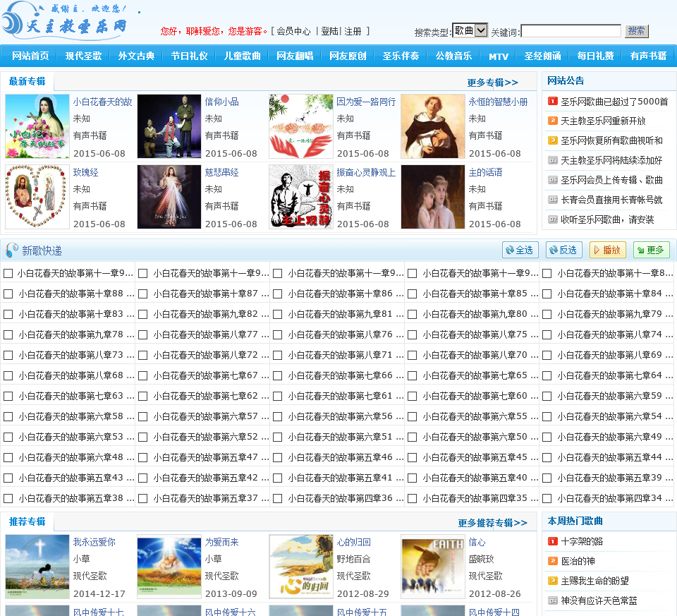Click rank 3 badge for 圣乐网恢复所有歌曲视听和
The width and height of the screenshot is (677, 616).
tap(553, 140)
